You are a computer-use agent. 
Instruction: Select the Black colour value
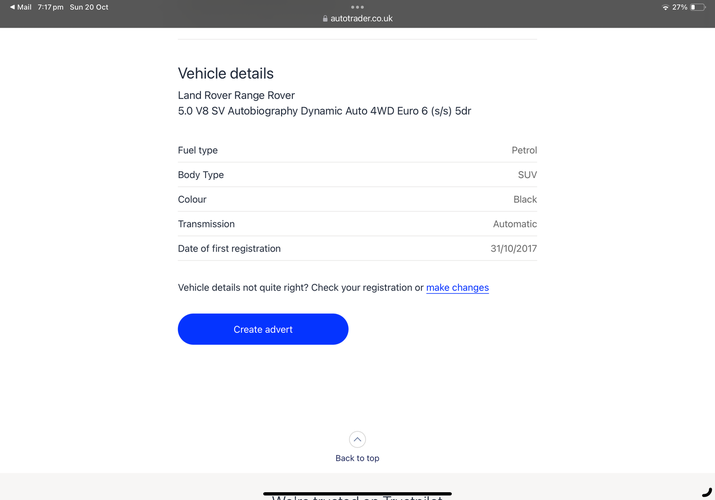525,200
